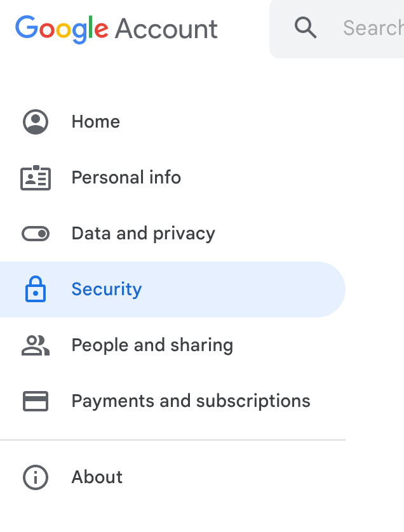Navigate to Payments and subscriptions label
The width and height of the screenshot is (404, 532).
click(x=191, y=401)
